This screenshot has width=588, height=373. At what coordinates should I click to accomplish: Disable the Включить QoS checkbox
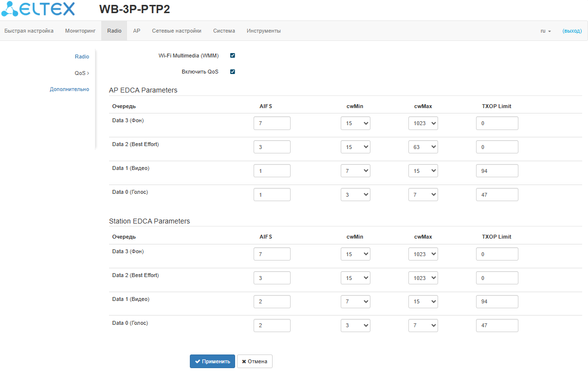233,72
